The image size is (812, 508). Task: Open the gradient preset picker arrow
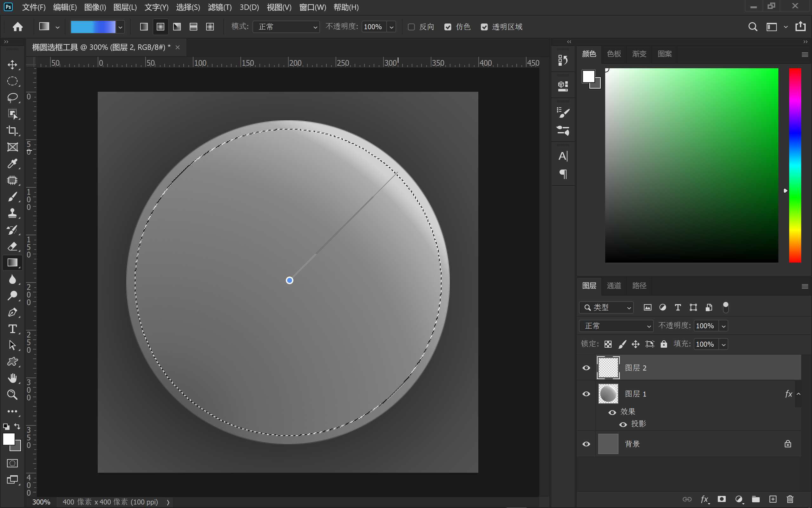pos(120,27)
